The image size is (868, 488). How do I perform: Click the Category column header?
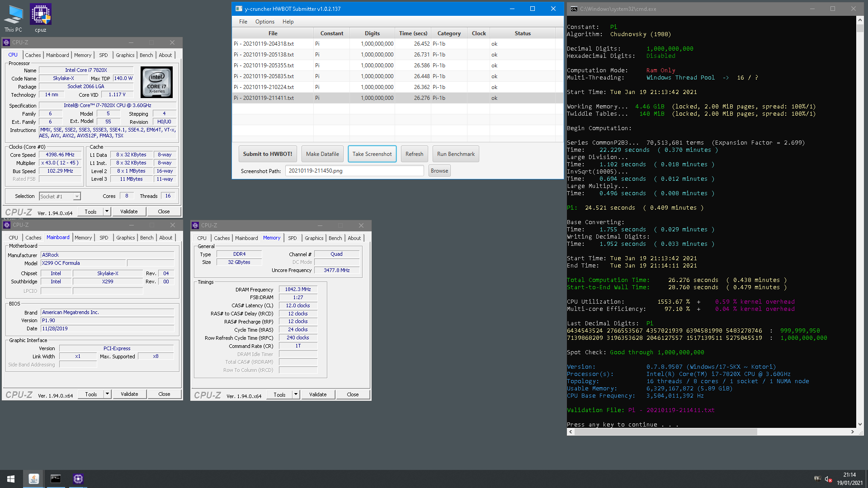tap(449, 33)
